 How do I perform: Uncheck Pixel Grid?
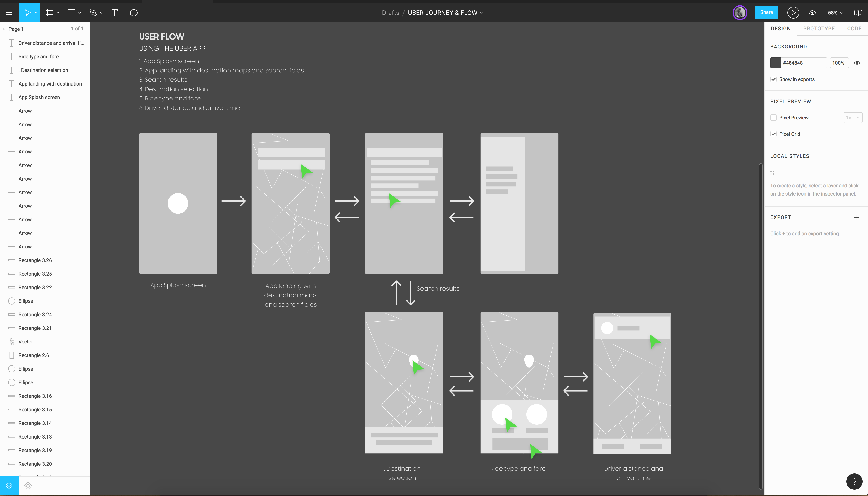[774, 134]
